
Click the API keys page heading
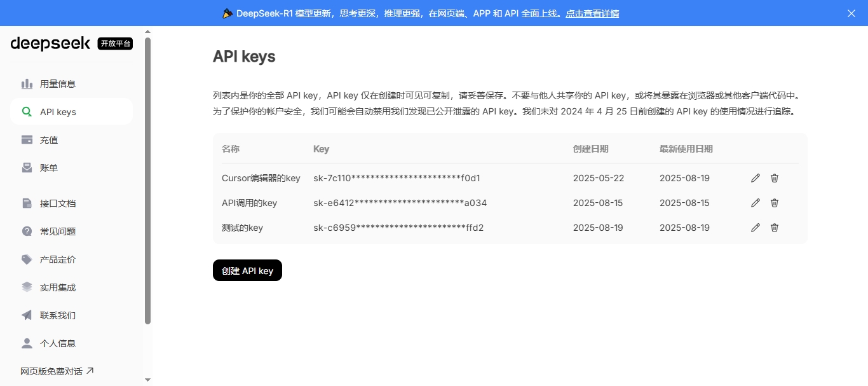(x=244, y=57)
